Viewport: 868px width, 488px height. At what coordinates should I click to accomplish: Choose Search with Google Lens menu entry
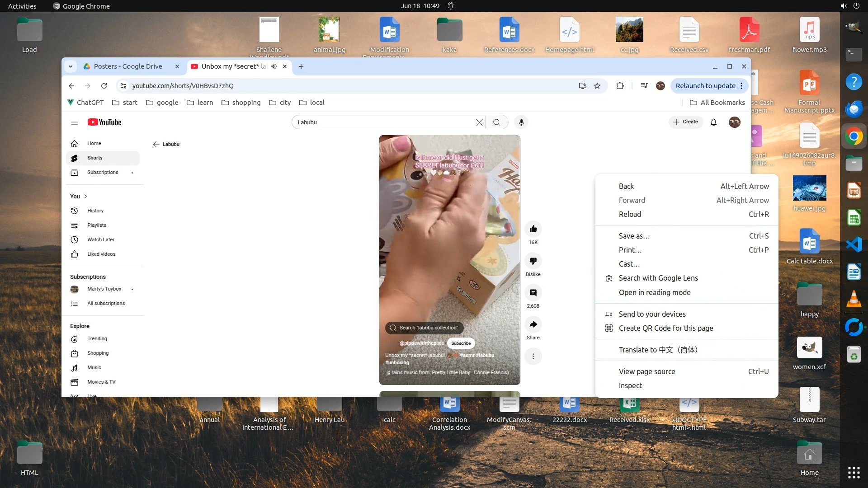pyautogui.click(x=658, y=278)
